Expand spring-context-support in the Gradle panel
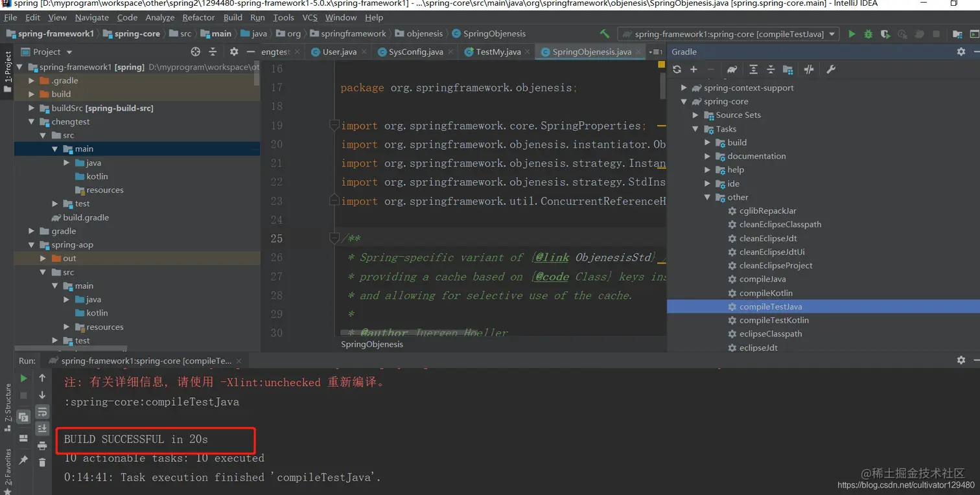This screenshot has height=495, width=980. tap(683, 87)
